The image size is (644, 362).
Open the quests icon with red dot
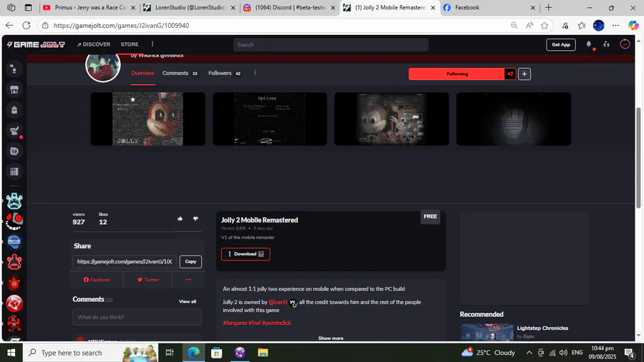click(x=14, y=131)
